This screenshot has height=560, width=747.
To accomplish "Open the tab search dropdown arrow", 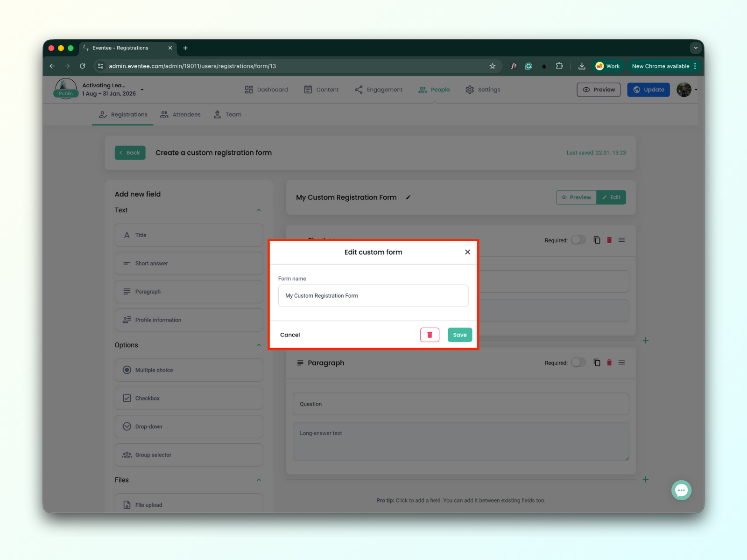I will (696, 48).
